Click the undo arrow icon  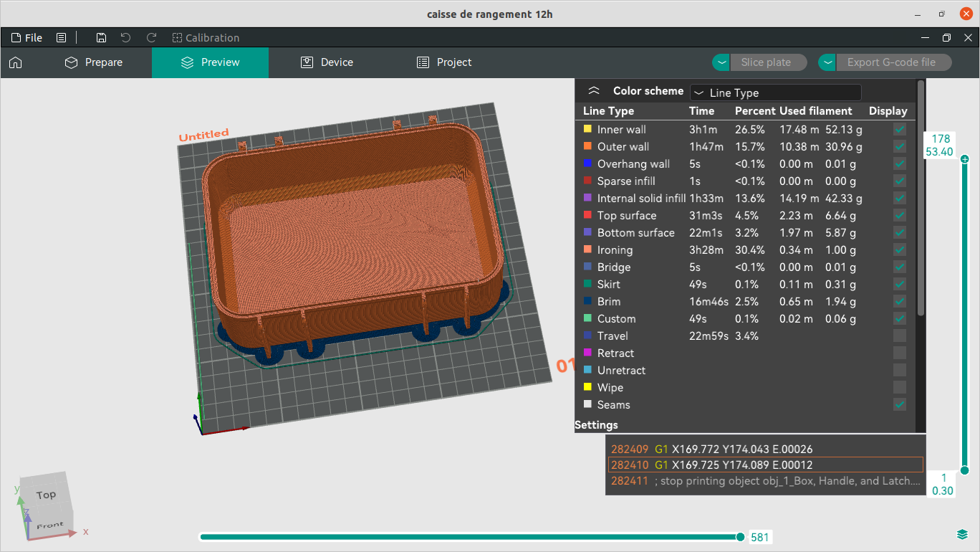click(126, 38)
